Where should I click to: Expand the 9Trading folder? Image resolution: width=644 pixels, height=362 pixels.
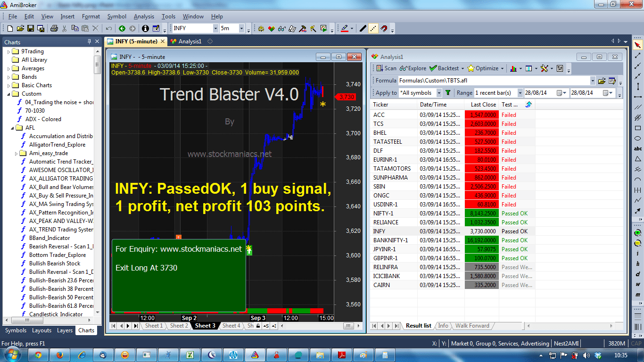coord(9,51)
